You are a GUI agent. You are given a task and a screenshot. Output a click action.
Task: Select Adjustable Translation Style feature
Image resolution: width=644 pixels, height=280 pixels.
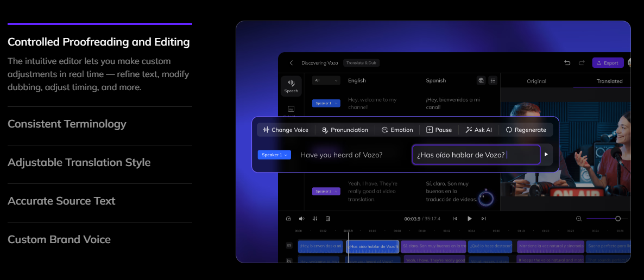click(79, 162)
